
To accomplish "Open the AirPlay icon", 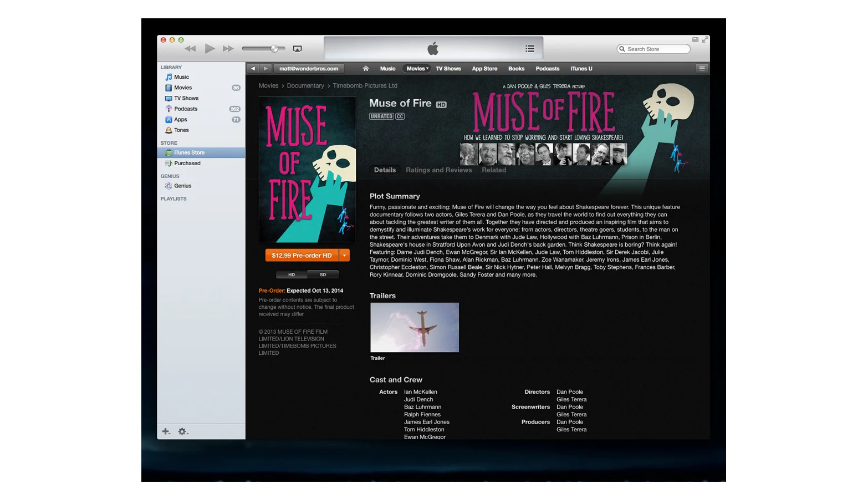I will coord(297,49).
